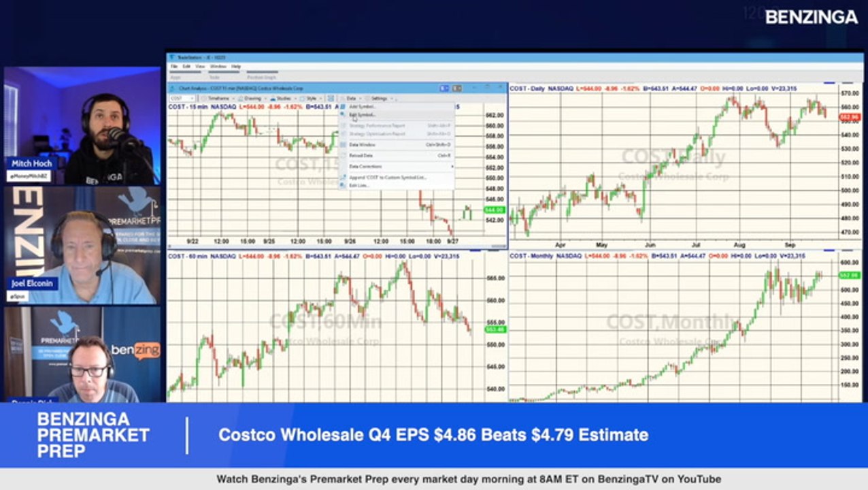Open the COST symbol combo box
The width and height of the screenshot is (868, 490).
182,99
